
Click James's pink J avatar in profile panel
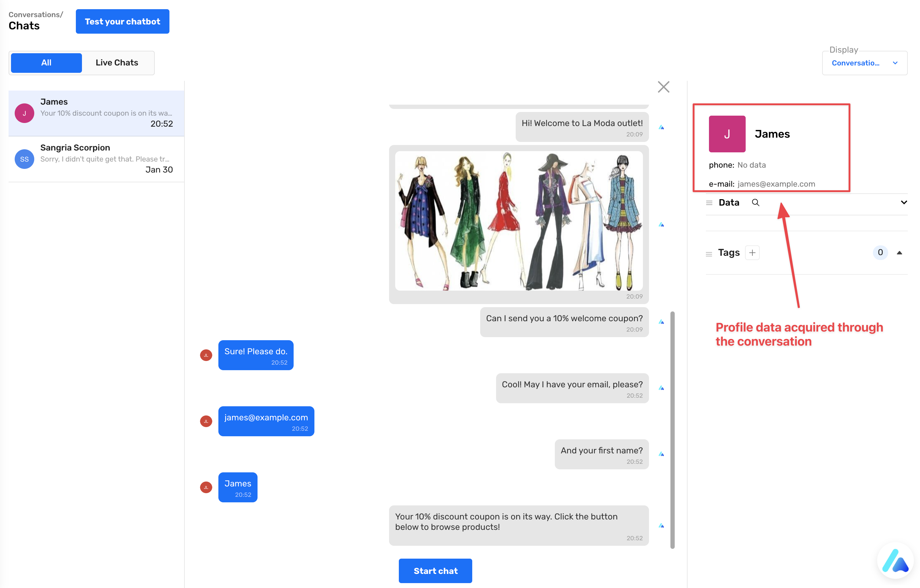point(727,134)
